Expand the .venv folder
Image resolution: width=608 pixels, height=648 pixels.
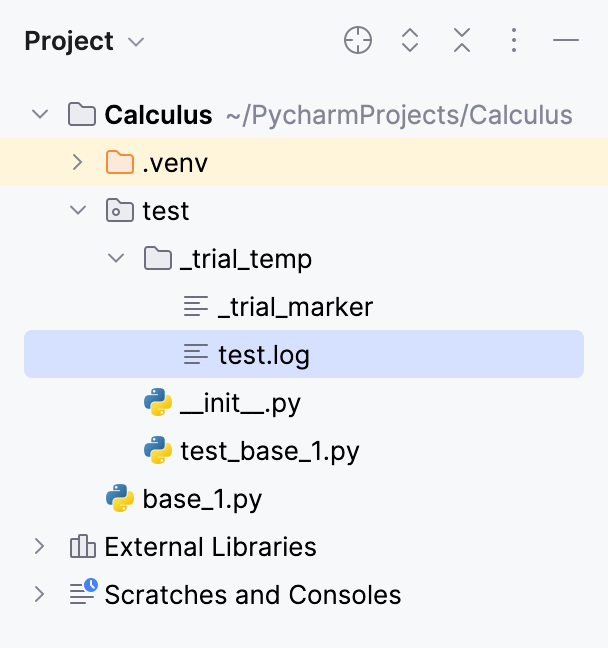tap(78, 163)
